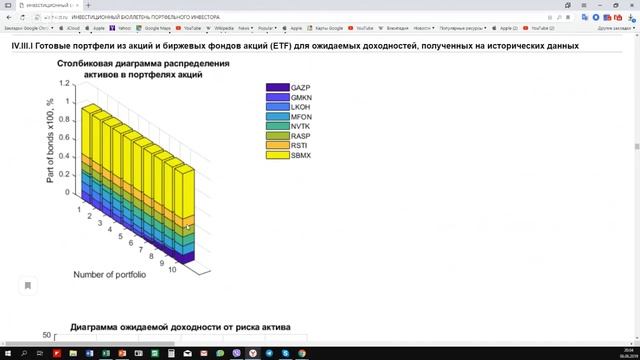640x360 pixels.
Task: Open the Wikipedia bookmark
Action: coord(220,28)
